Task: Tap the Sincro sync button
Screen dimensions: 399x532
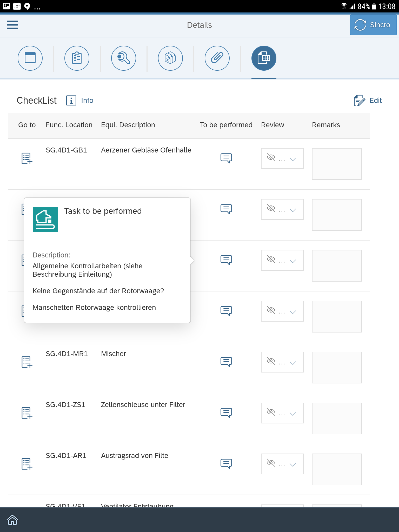Action: (373, 25)
